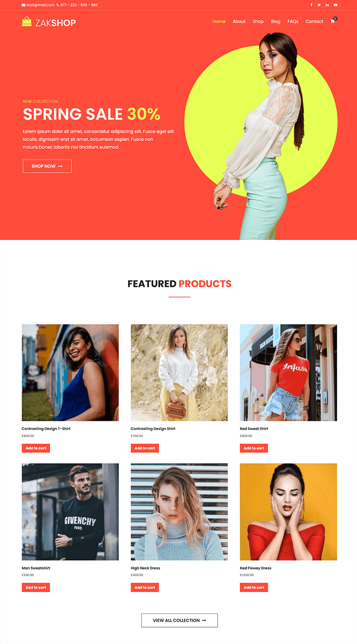The height and width of the screenshot is (644, 357).
Task: Open the Blog menu item
Action: [275, 21]
